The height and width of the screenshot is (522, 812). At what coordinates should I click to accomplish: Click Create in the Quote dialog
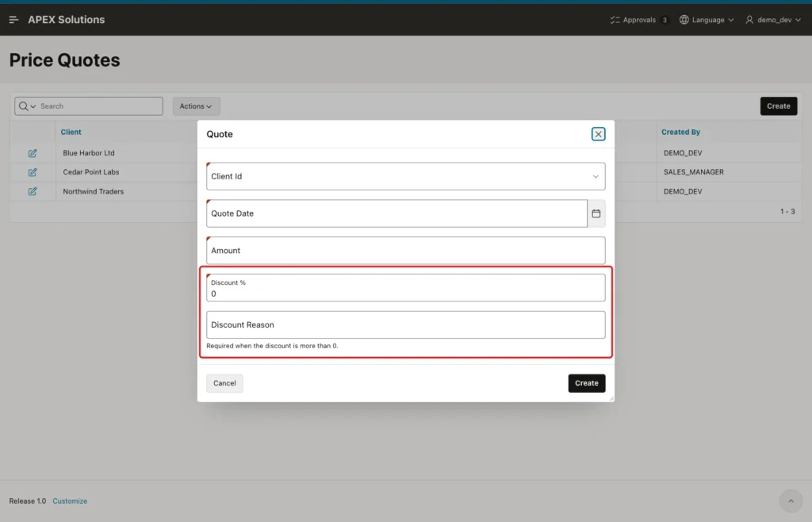pyautogui.click(x=586, y=383)
